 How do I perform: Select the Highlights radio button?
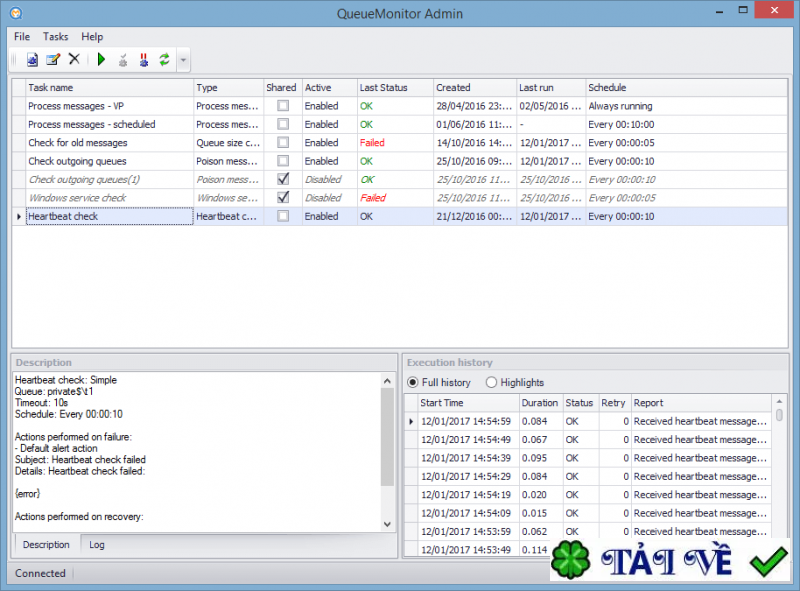click(x=491, y=382)
